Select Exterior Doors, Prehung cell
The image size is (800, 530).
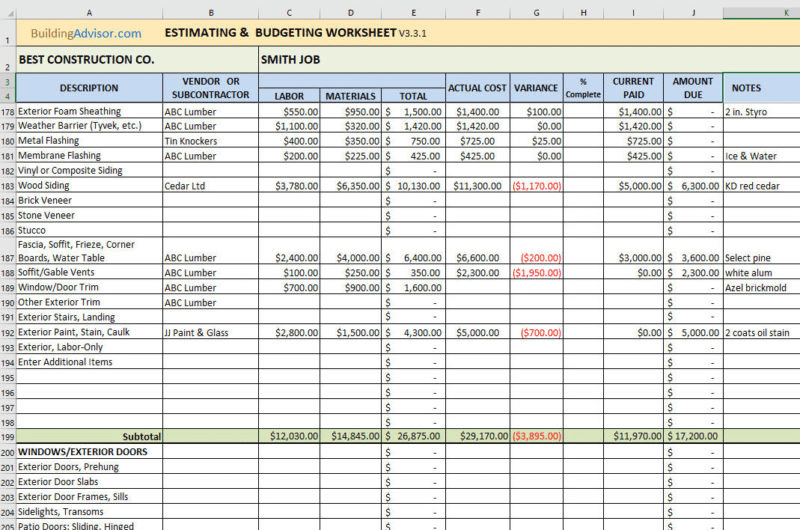tap(89, 467)
